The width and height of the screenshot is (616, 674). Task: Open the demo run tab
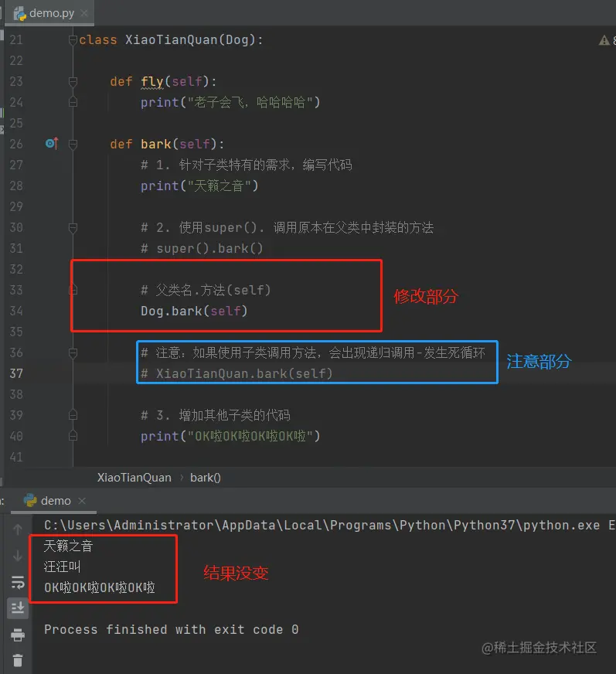[x=54, y=501]
